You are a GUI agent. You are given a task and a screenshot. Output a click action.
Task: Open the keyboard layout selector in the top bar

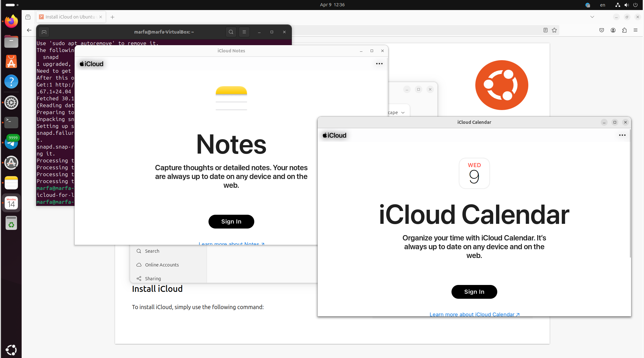tap(602, 5)
